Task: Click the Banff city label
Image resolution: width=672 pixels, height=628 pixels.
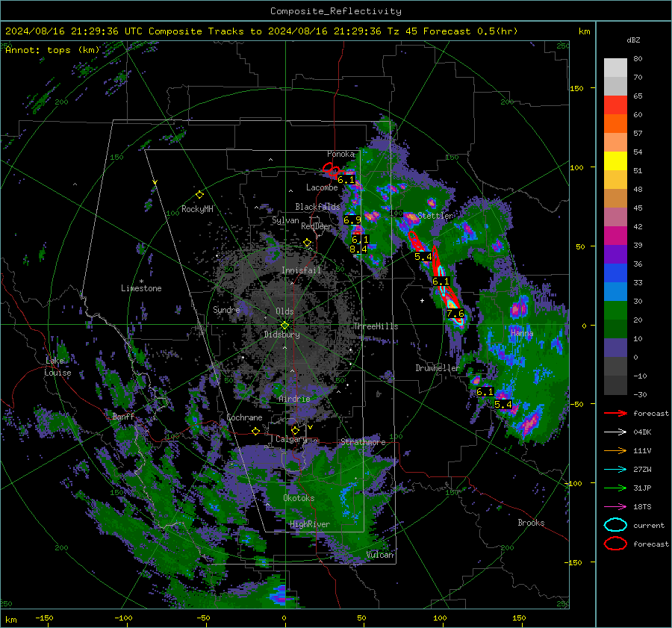Action: [x=123, y=416]
